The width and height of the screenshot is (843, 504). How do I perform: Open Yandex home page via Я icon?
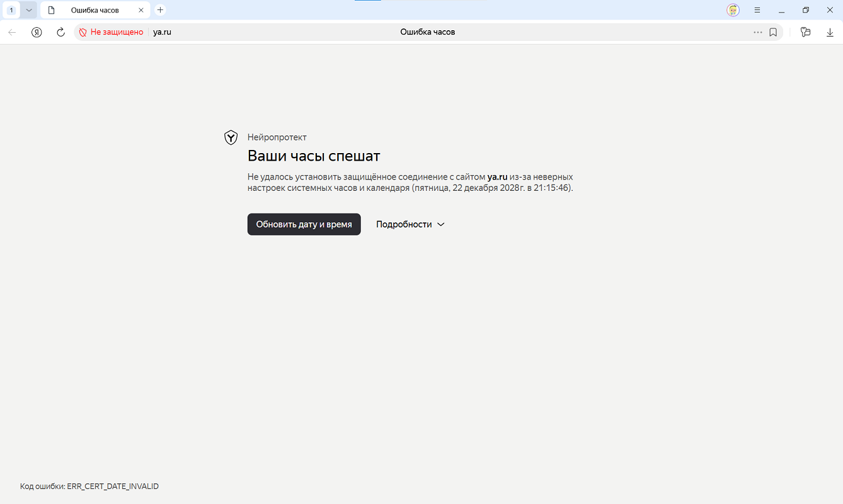pos(37,32)
